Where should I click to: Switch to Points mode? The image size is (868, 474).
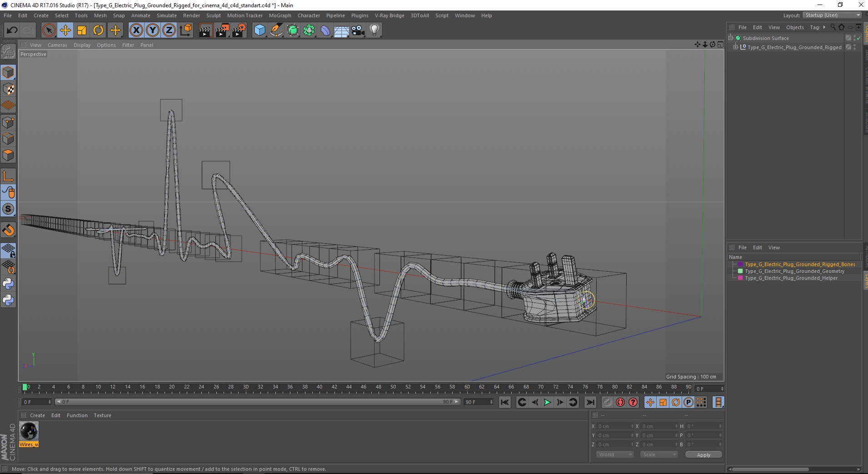tap(8, 122)
